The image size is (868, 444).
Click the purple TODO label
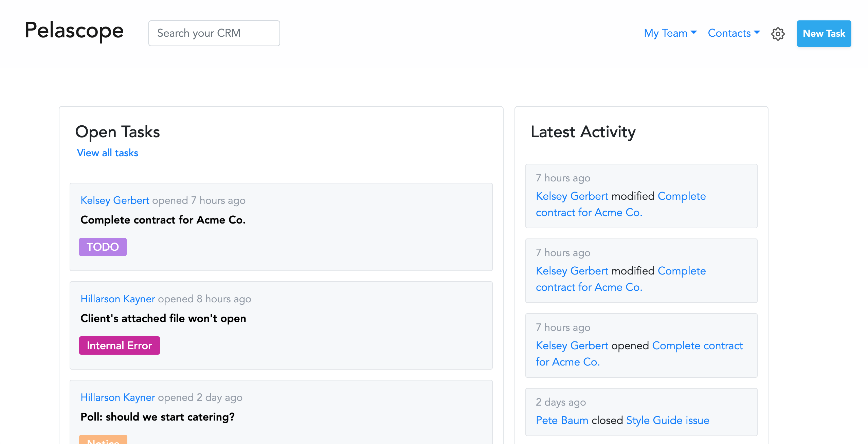103,247
